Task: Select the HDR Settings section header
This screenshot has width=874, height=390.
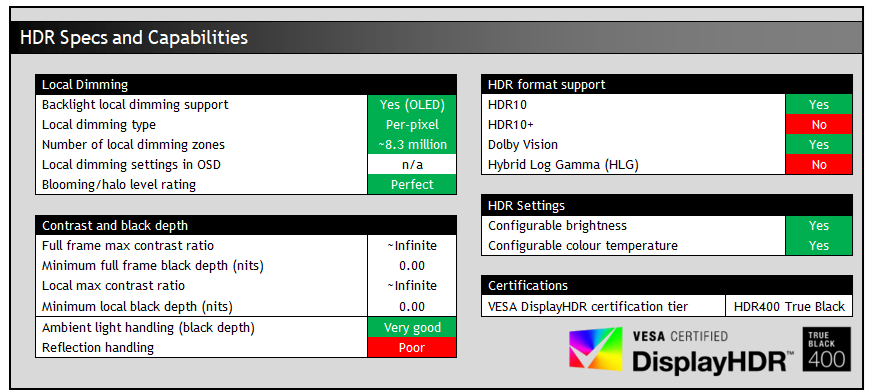Action: [x=667, y=205]
